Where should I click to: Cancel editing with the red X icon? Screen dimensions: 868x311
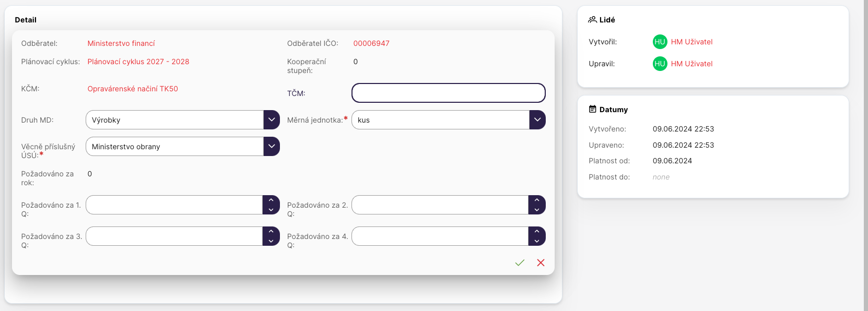(x=541, y=263)
